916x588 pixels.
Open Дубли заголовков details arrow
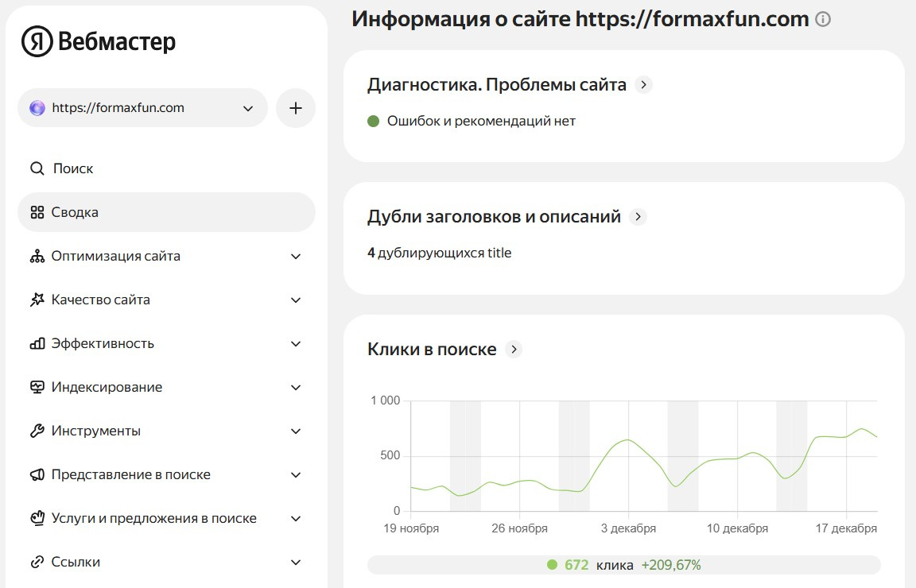[638, 217]
